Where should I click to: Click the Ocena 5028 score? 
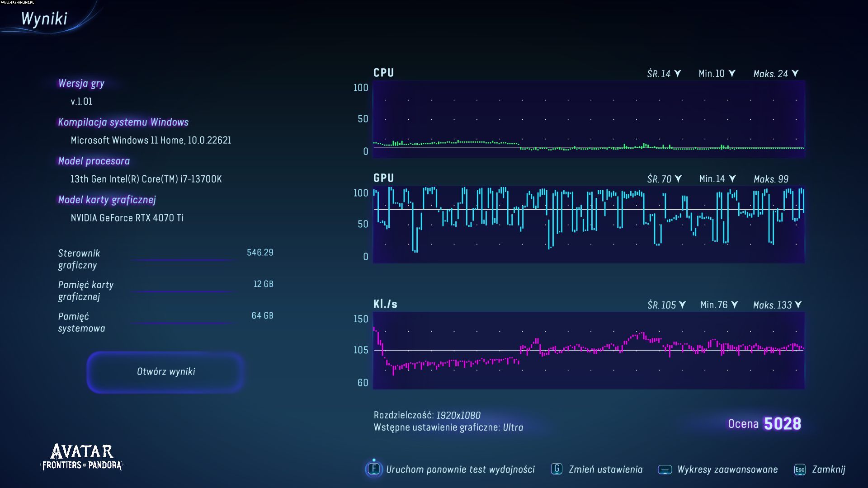(x=764, y=424)
